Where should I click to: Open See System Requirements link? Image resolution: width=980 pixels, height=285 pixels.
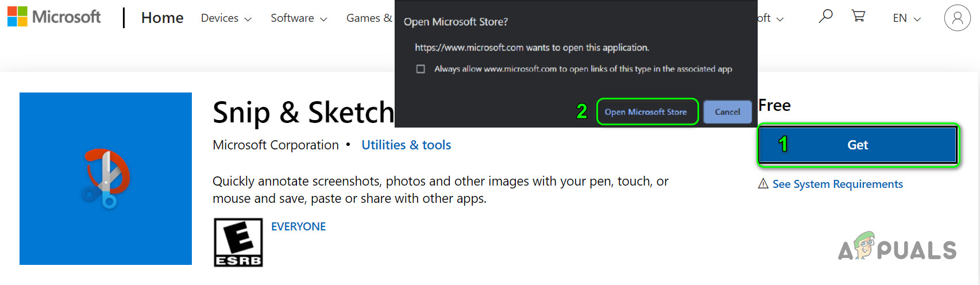[838, 184]
